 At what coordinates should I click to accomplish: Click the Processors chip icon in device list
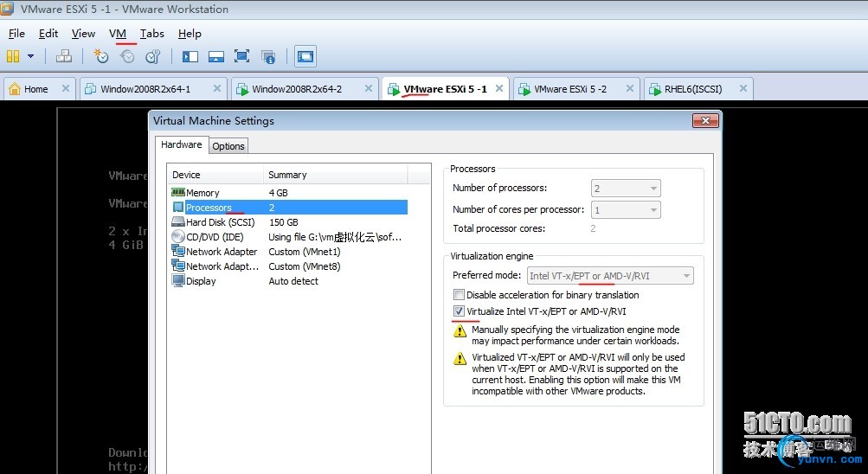tap(177, 208)
